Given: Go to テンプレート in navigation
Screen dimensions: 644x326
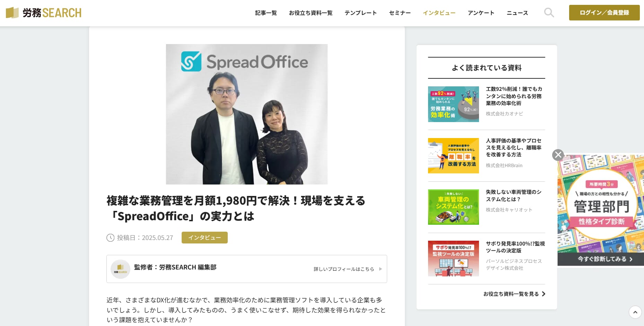Looking at the screenshot, I should (360, 13).
